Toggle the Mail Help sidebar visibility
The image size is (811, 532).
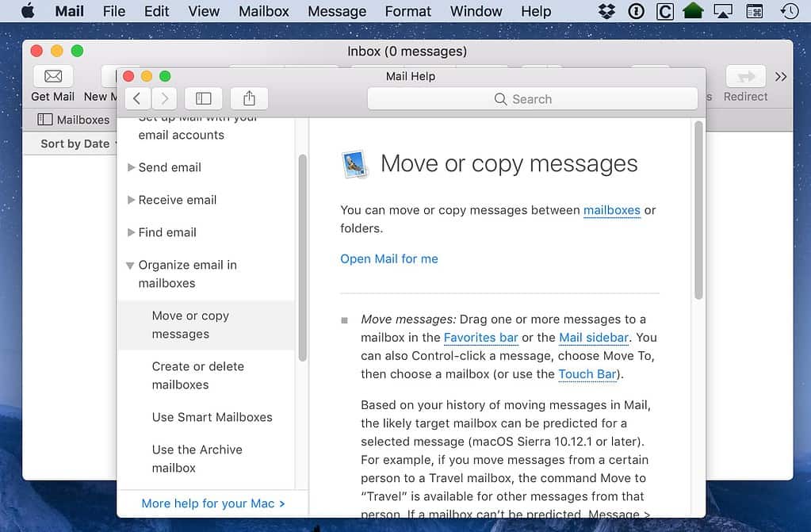pos(203,98)
